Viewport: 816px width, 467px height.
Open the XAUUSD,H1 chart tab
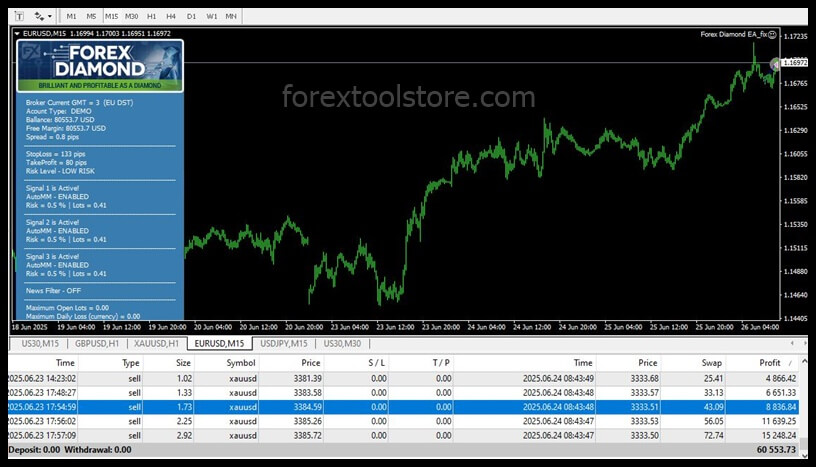pos(156,344)
